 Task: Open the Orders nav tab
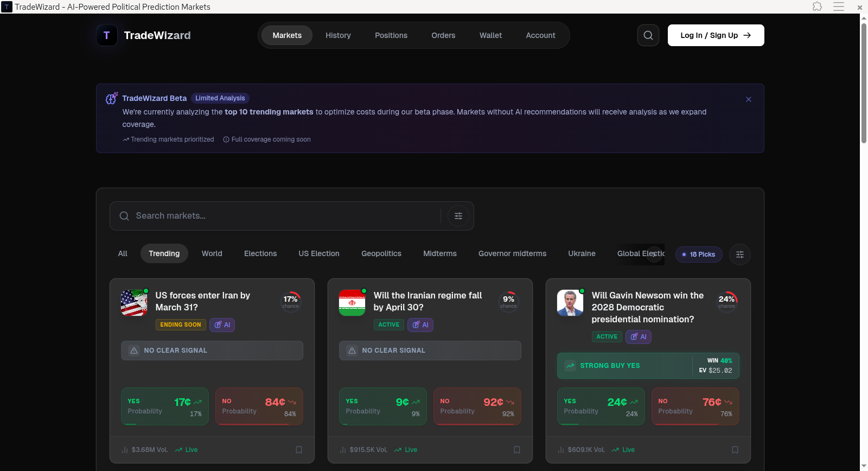coord(443,35)
